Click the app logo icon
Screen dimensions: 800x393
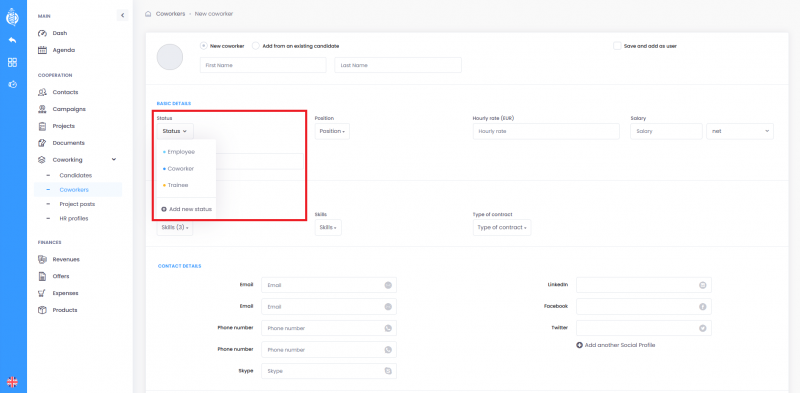point(12,17)
